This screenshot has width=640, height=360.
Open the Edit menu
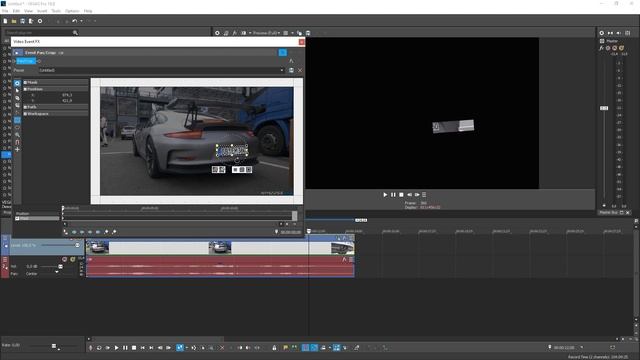pos(16,11)
